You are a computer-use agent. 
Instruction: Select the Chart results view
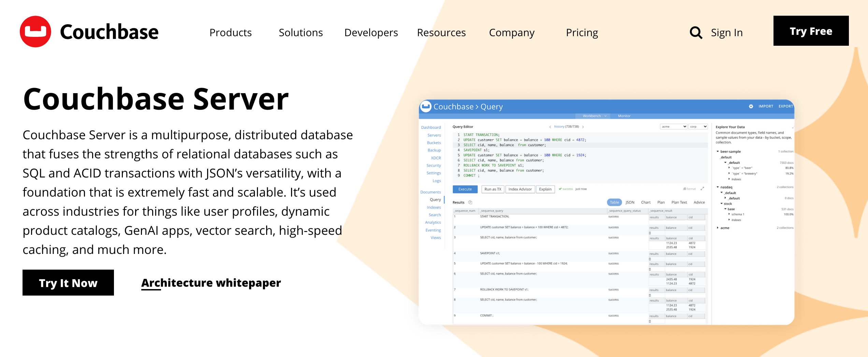[x=646, y=202]
